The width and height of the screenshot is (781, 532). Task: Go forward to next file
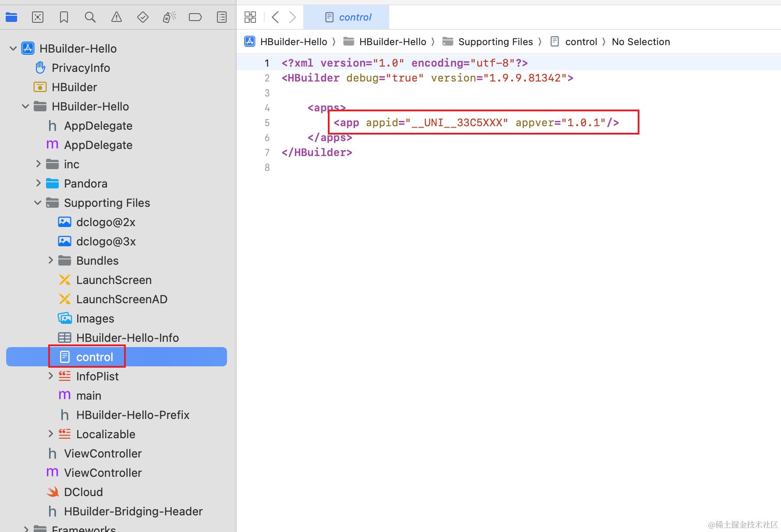[293, 17]
